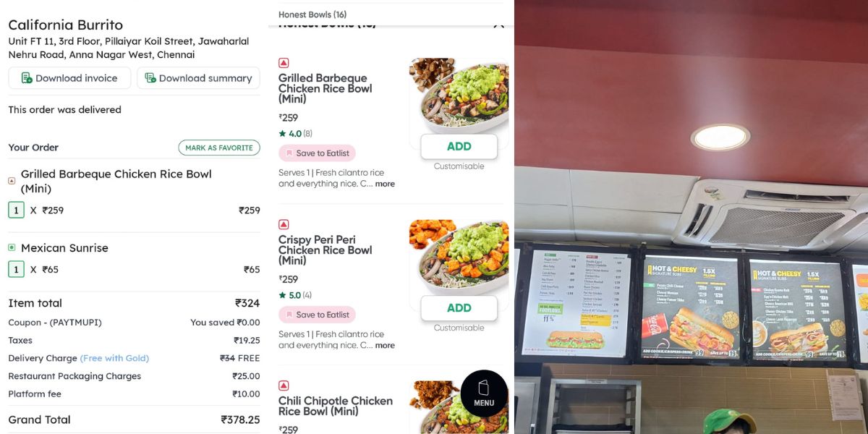Click the green veg icon beside Mexican Sunrise
This screenshot has width=868, height=434.
[12, 247]
